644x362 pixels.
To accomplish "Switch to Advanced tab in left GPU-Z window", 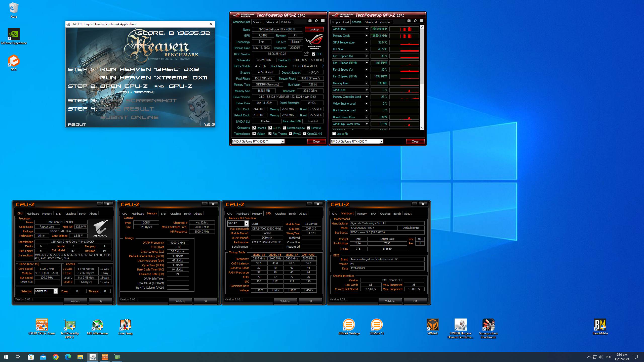I will [x=272, y=22].
